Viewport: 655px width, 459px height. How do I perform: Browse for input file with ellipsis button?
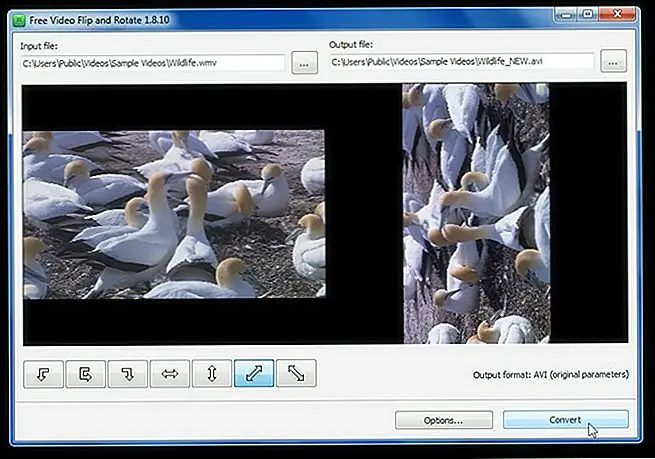click(305, 63)
